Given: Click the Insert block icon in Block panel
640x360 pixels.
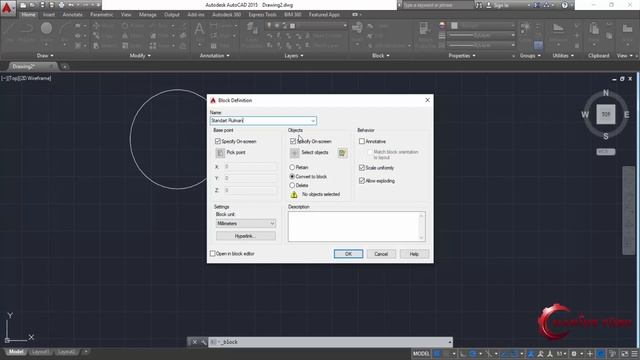Looking at the screenshot, I should click(357, 28).
